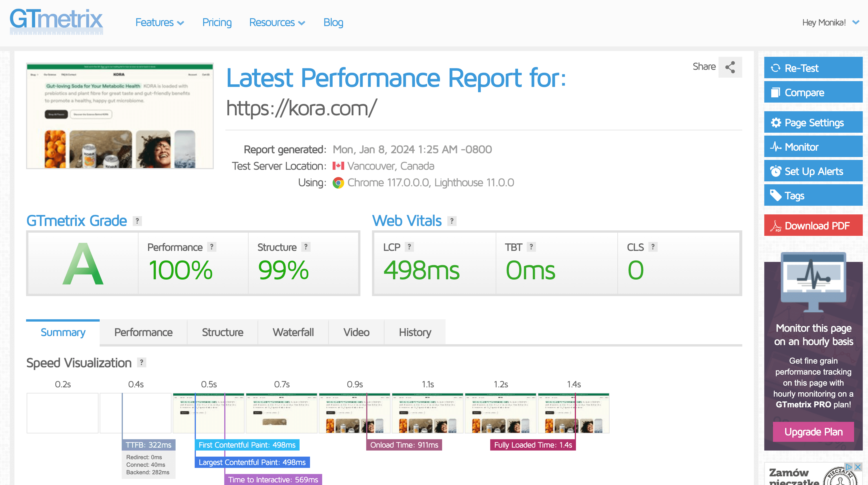Click the Monitor pulse icon
The width and height of the screenshot is (868, 485).
pyautogui.click(x=776, y=147)
